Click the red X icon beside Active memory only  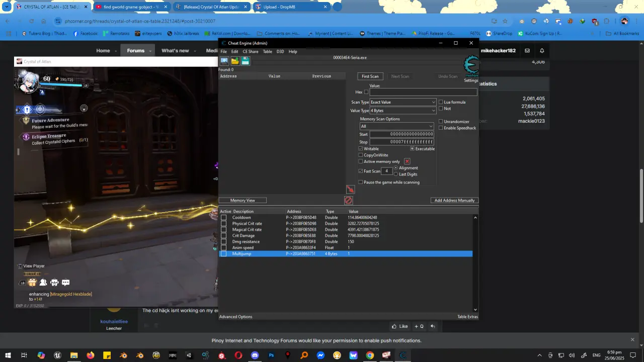click(x=407, y=161)
